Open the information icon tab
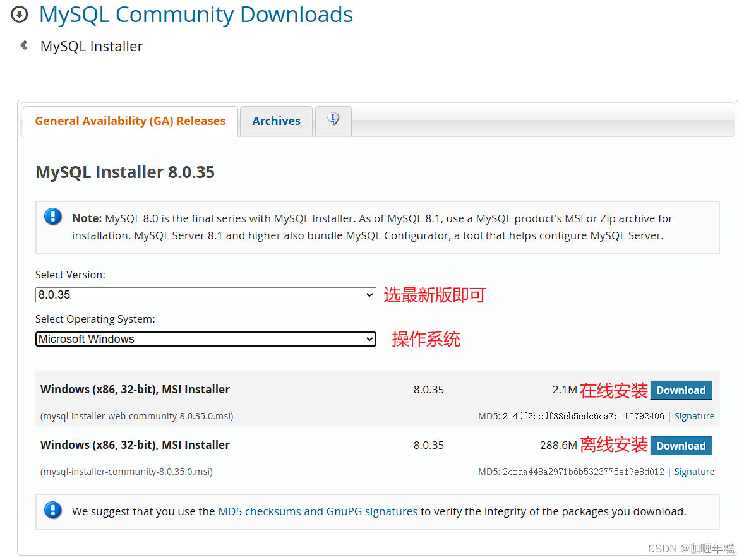 [x=333, y=121]
